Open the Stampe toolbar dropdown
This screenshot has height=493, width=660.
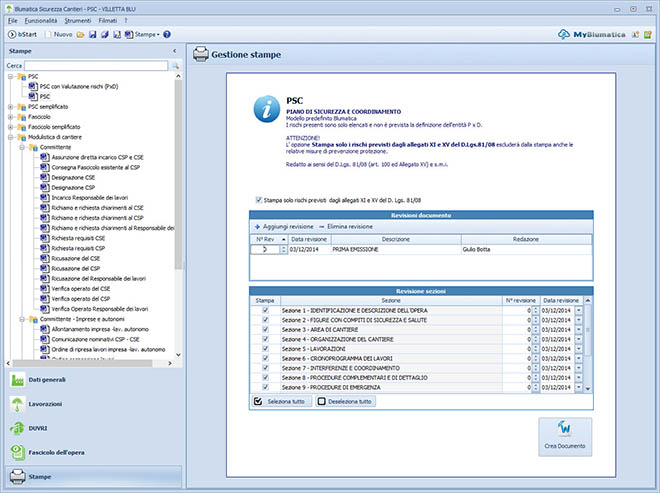pyautogui.click(x=146, y=34)
